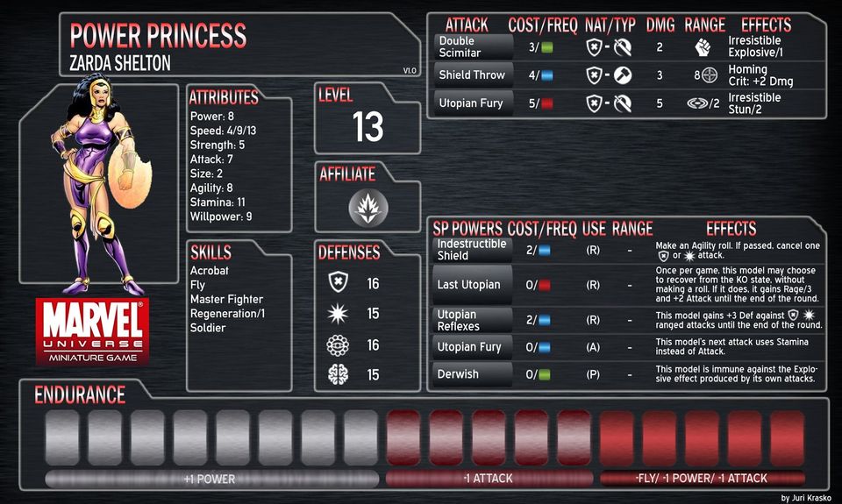Click the crosshair range icon for Shield Throw
This screenshot has height=504, width=842.
(710, 75)
